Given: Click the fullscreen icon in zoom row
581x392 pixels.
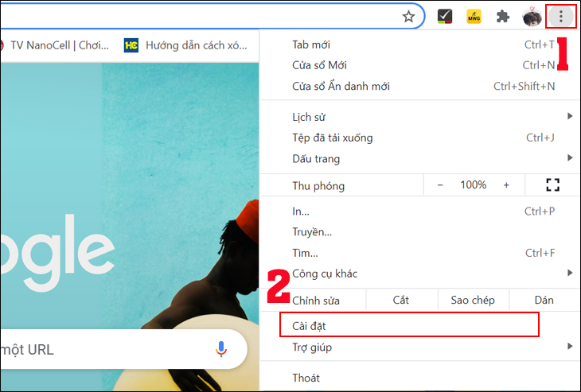Looking at the screenshot, I should [552, 184].
